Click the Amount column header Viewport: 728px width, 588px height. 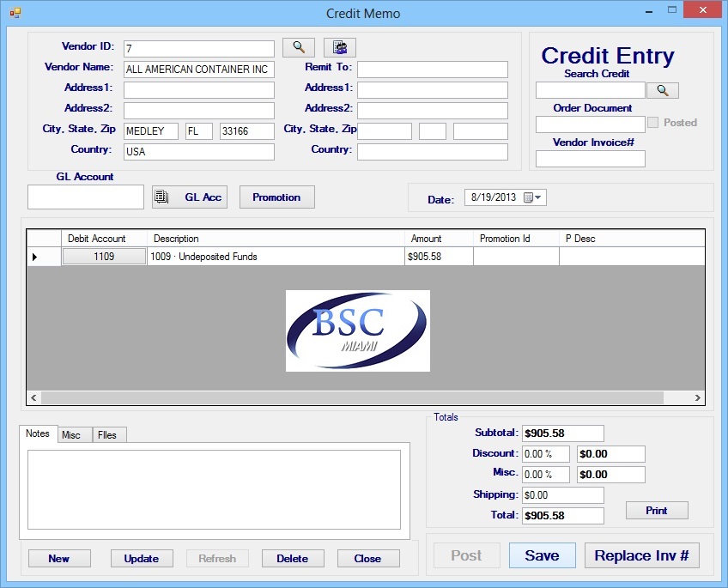click(x=439, y=239)
